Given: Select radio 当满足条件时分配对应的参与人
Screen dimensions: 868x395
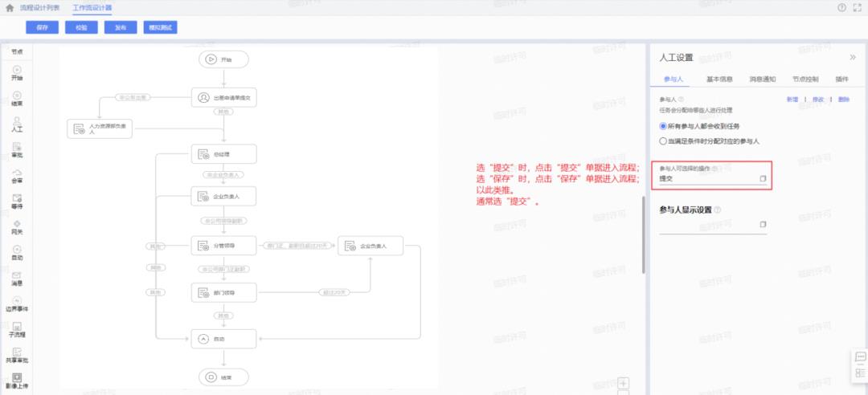Looking at the screenshot, I should point(663,140).
